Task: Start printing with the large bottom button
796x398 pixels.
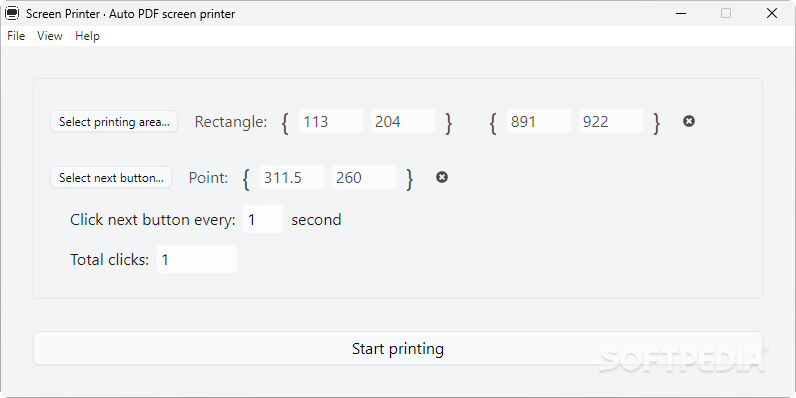Action: click(398, 349)
